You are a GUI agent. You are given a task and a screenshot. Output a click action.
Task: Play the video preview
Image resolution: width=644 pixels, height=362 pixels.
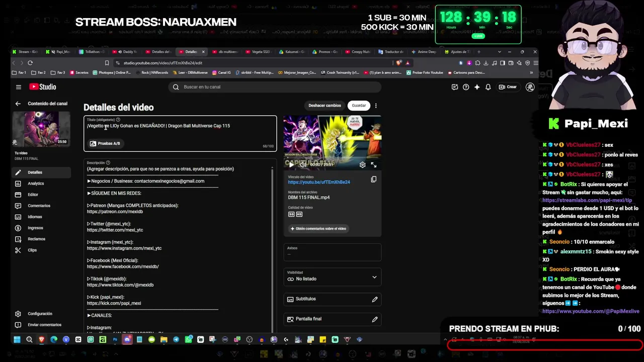[x=291, y=164]
